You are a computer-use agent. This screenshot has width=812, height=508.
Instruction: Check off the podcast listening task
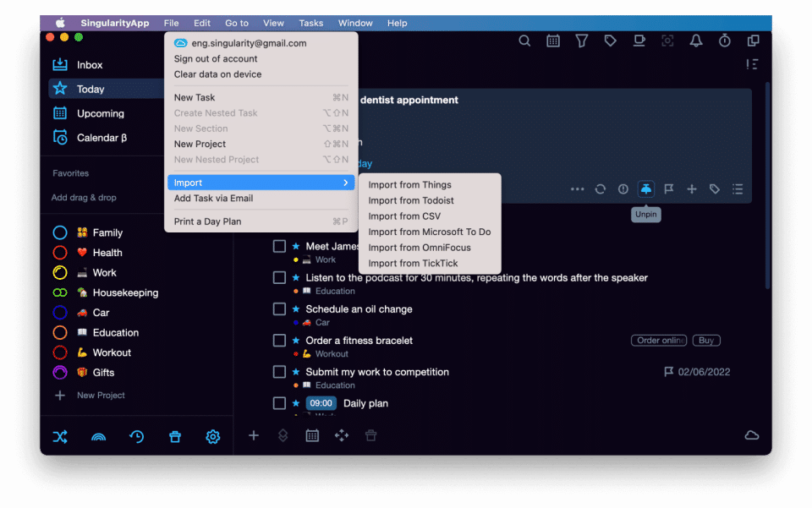pos(279,278)
